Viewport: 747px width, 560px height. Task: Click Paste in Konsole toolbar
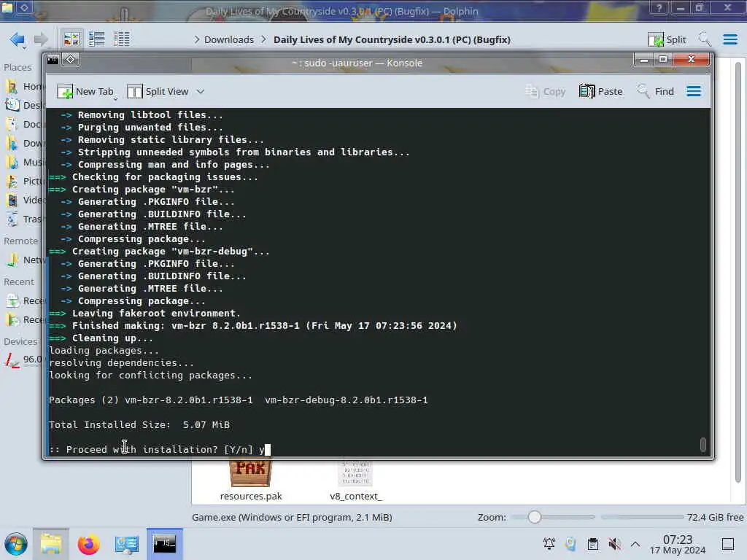601,91
